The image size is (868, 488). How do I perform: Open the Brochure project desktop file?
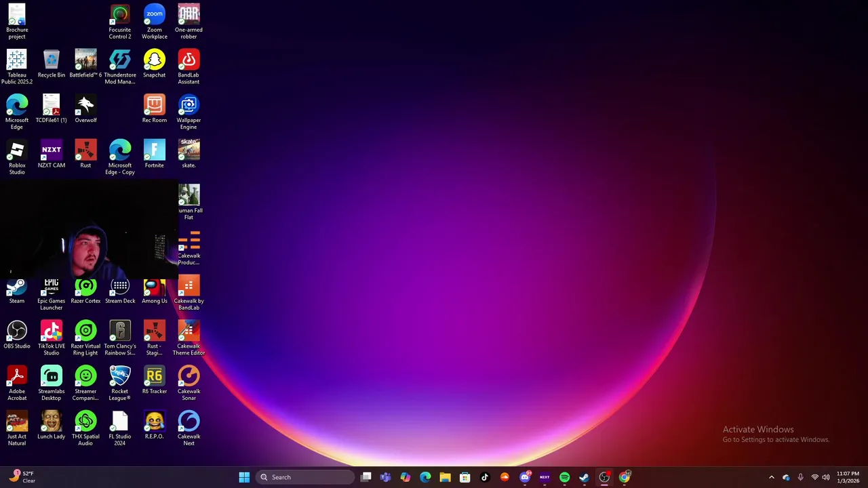coord(17,21)
